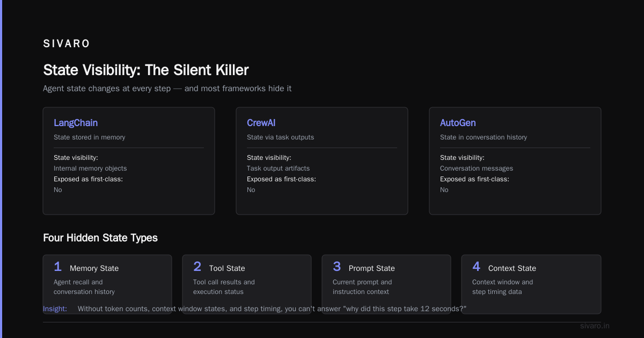Click the Prompt State card
Viewport: 644px width, 338px height.
click(x=386, y=284)
